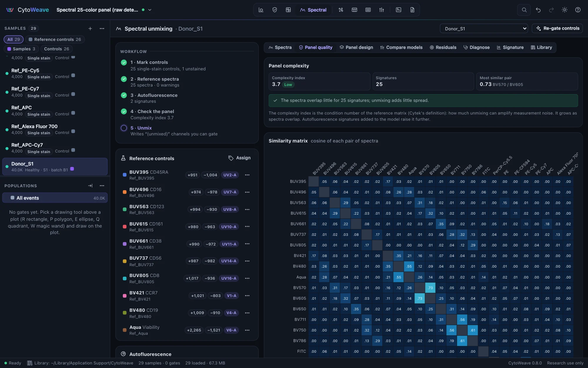The height and width of the screenshot is (368, 588).
Task: Click the BUV496 orange color swatch
Action: coord(124,192)
